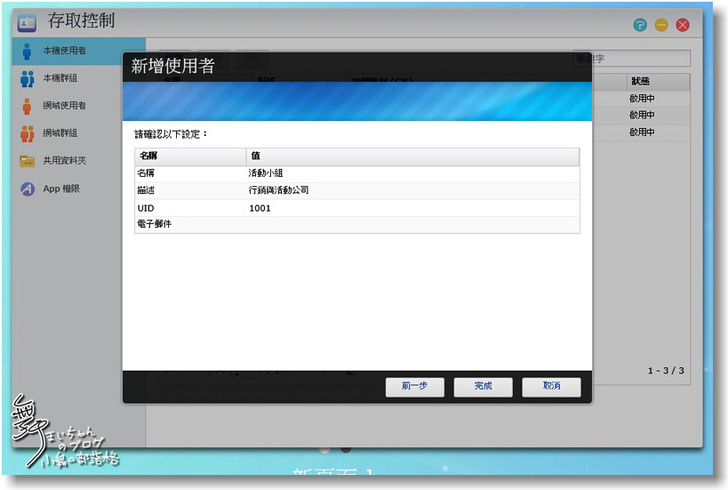Click the first 啟用中 status in background list
The width and height of the screenshot is (728, 490).
(642, 98)
